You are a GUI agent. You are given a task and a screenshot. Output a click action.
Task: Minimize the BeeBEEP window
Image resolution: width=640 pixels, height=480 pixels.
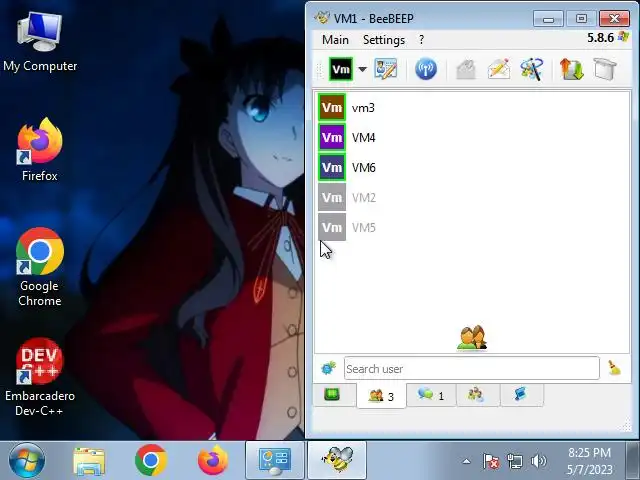(548, 19)
